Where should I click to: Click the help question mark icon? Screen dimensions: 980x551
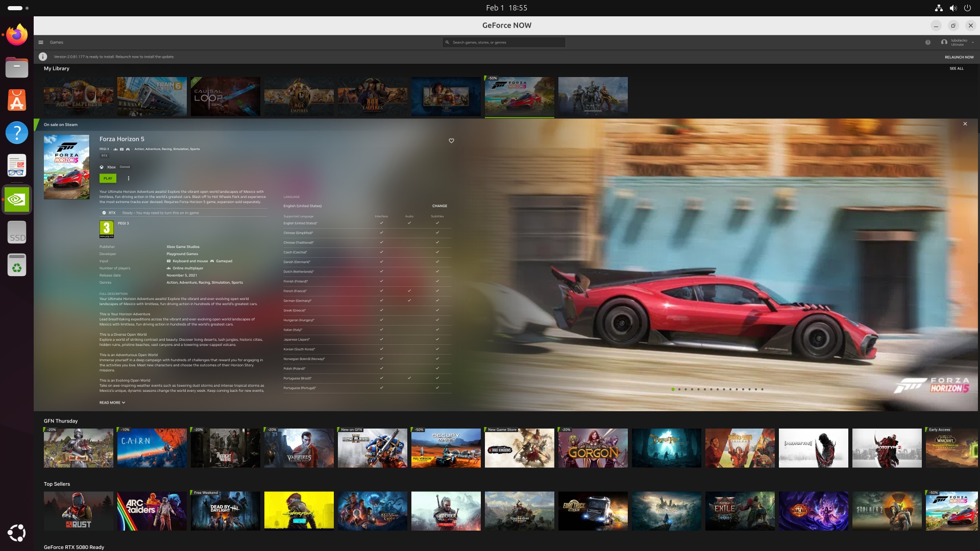point(928,42)
